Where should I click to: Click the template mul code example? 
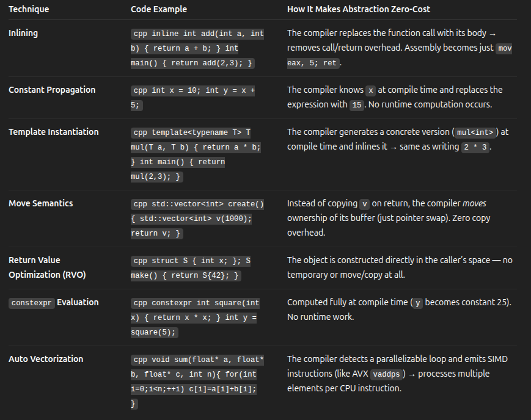click(196, 154)
